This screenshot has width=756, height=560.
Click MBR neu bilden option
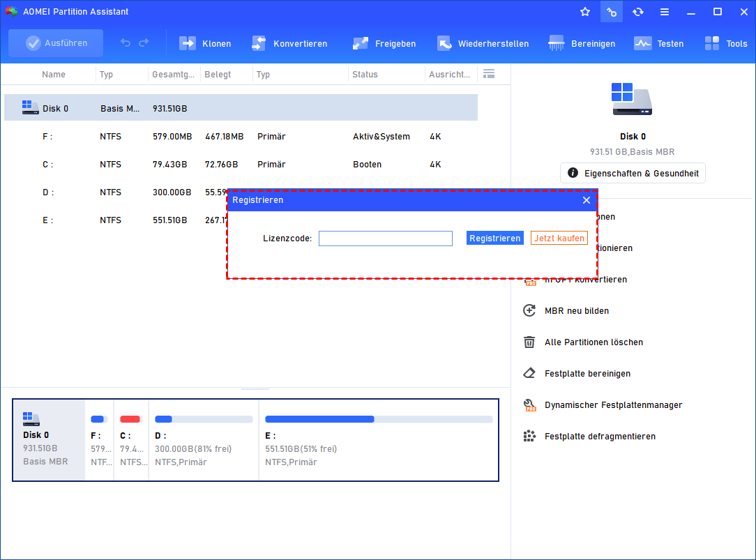click(577, 311)
